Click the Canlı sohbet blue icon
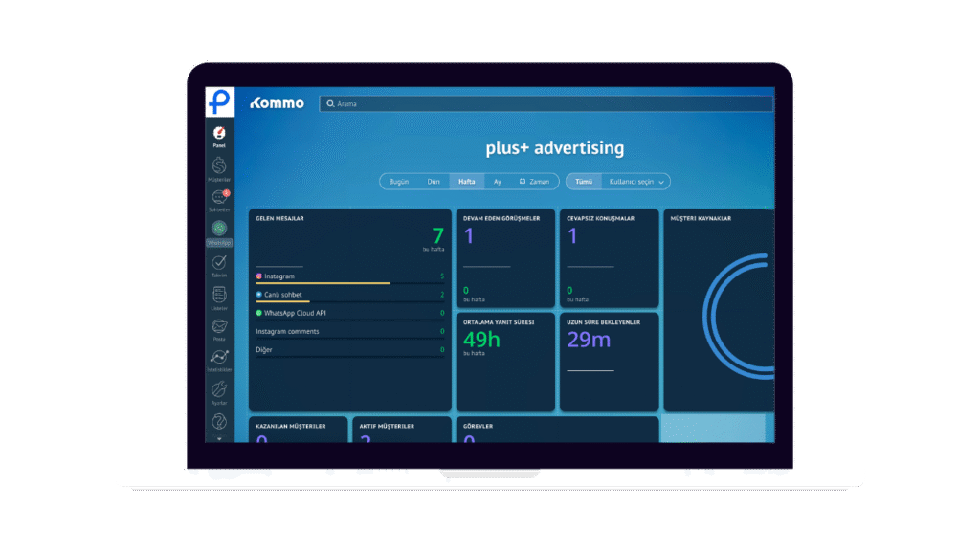This screenshot has height=551, width=980. click(x=258, y=295)
